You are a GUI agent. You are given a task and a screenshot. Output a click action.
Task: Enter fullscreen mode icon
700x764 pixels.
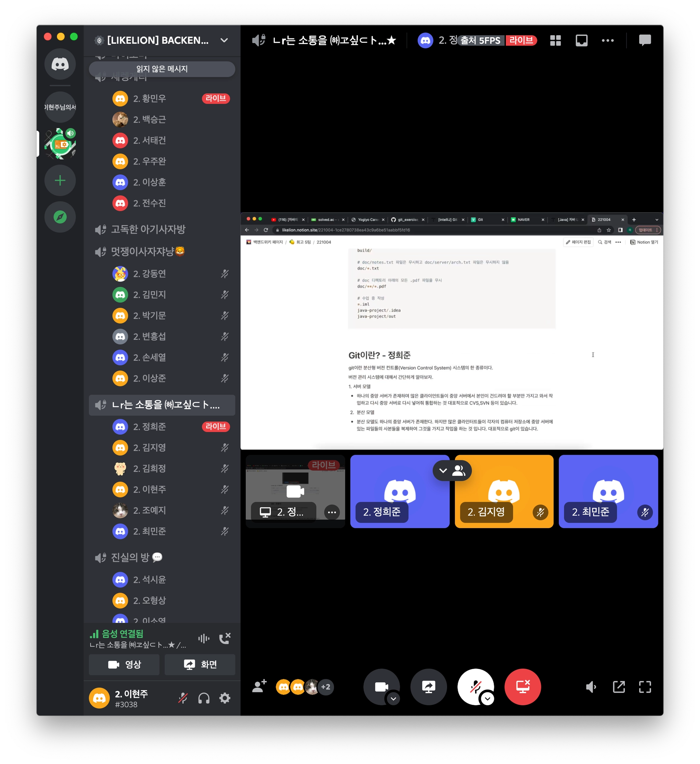pyautogui.click(x=645, y=687)
